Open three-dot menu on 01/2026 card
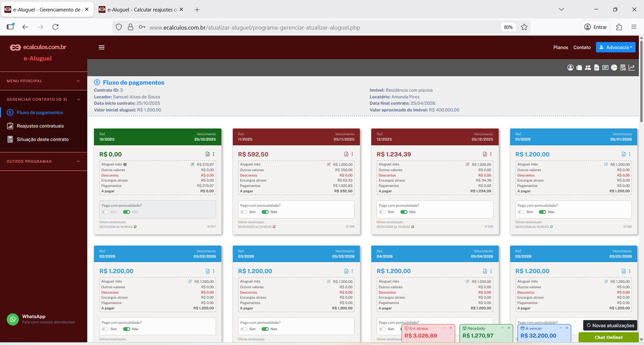This screenshot has width=644, height=345. tap(630, 154)
